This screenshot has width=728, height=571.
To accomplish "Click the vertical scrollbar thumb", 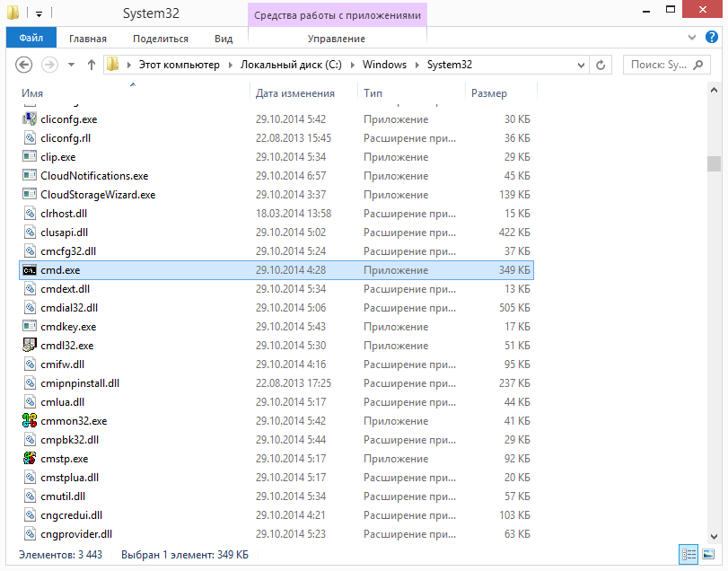I will click(x=714, y=164).
